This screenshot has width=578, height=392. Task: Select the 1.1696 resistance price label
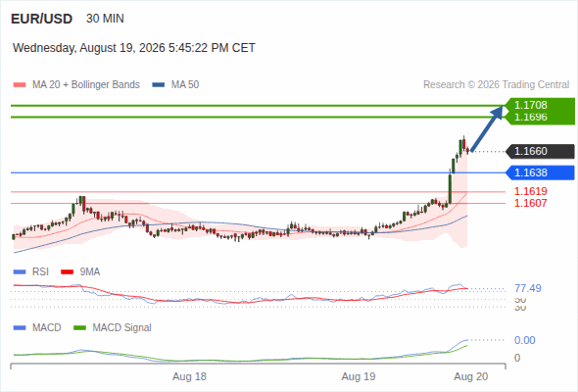click(530, 118)
